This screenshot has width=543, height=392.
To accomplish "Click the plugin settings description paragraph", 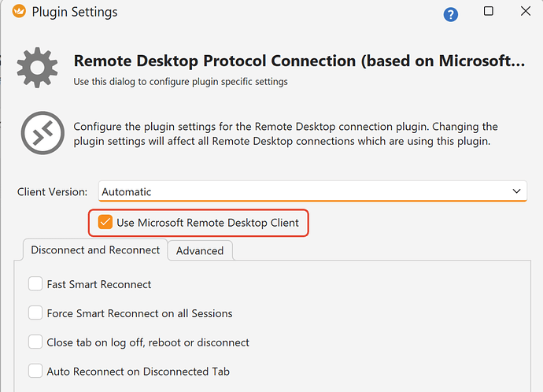I will 286,134.
